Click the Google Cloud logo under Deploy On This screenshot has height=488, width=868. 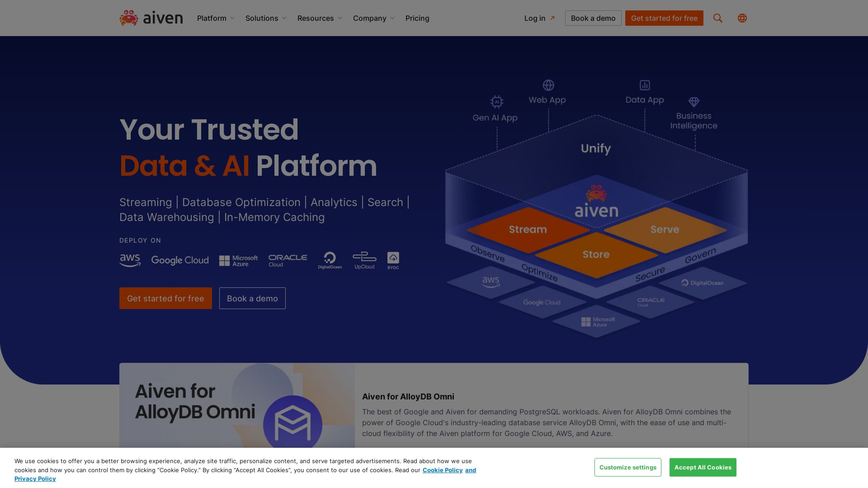click(180, 260)
